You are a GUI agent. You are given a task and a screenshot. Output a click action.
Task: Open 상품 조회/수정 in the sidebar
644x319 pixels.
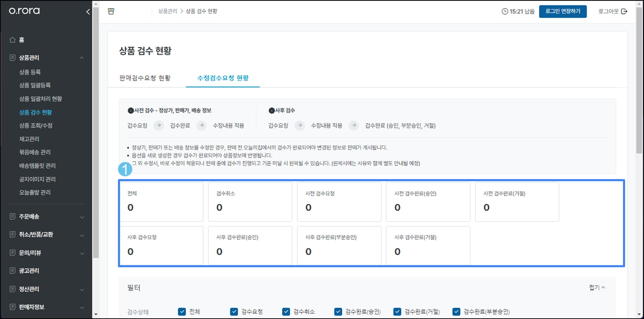click(x=36, y=126)
